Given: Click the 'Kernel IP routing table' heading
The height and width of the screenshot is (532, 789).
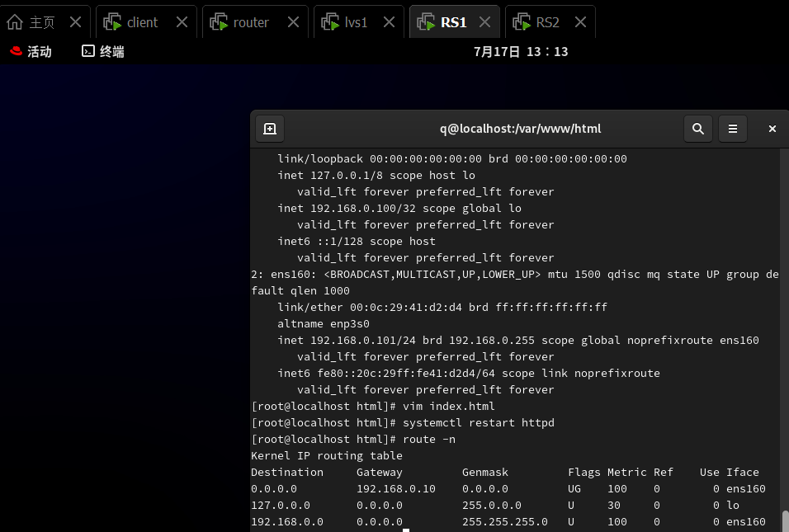Looking at the screenshot, I should tap(327, 456).
